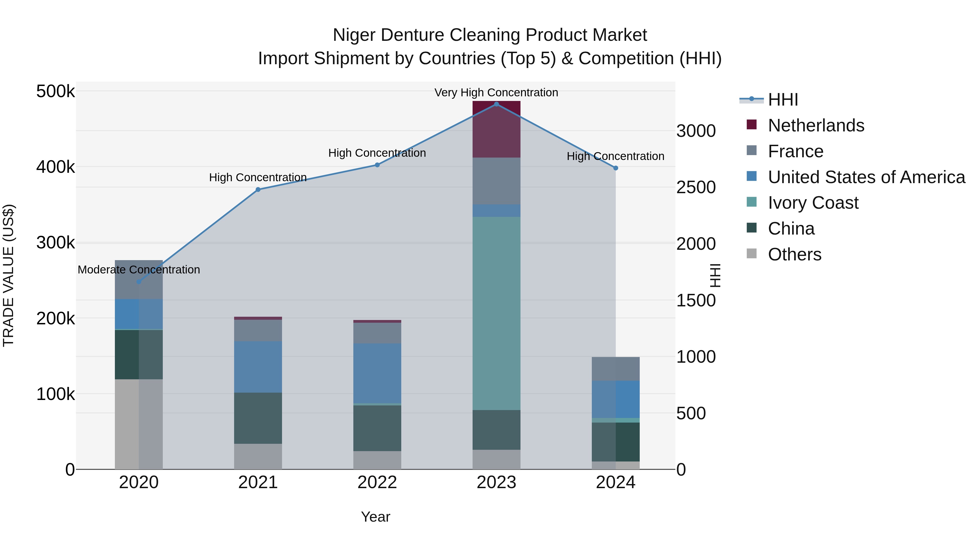Click 'High Concentration' label above 2024
The height and width of the screenshot is (551, 980).
[x=615, y=156]
